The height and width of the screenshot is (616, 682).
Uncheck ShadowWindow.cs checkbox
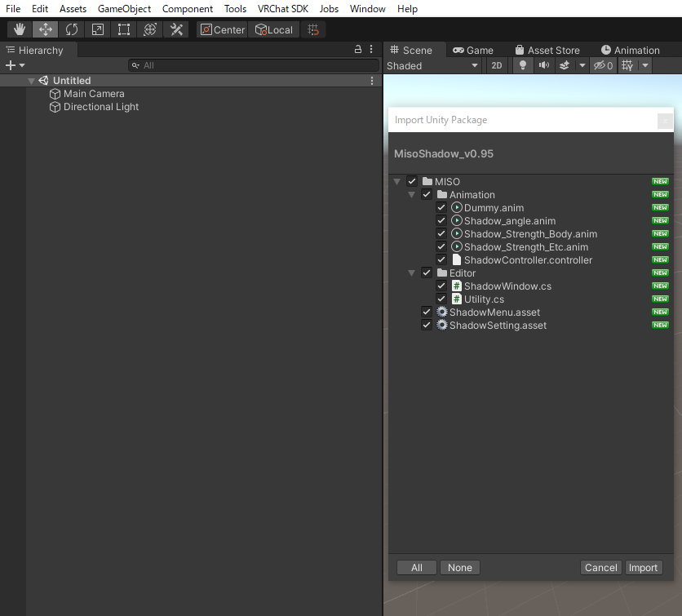(x=441, y=286)
